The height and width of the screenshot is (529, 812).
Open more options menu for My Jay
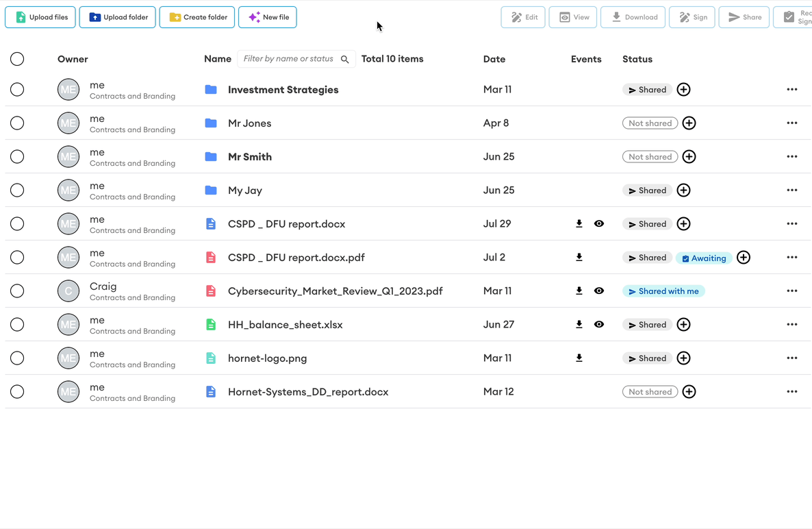(792, 190)
